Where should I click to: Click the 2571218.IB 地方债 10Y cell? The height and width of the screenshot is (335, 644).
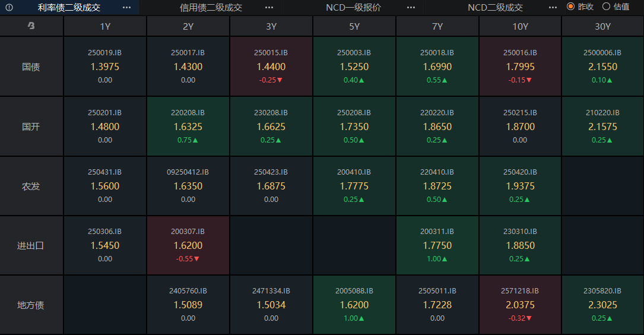point(520,305)
